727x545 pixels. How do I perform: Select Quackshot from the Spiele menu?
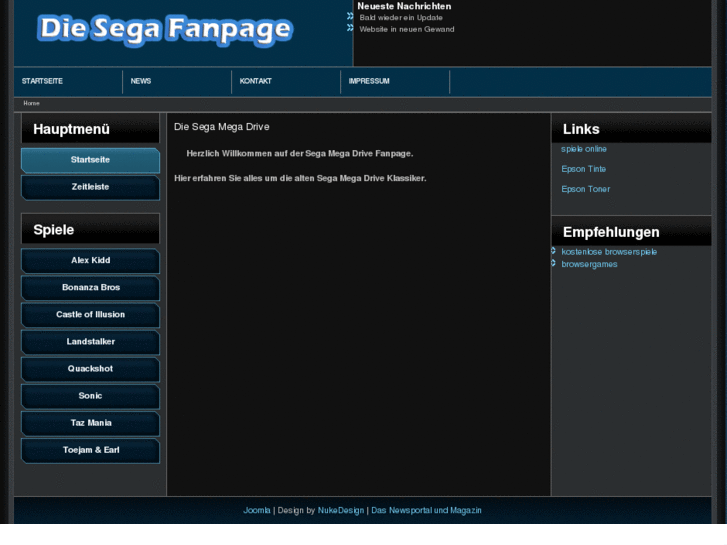90,369
